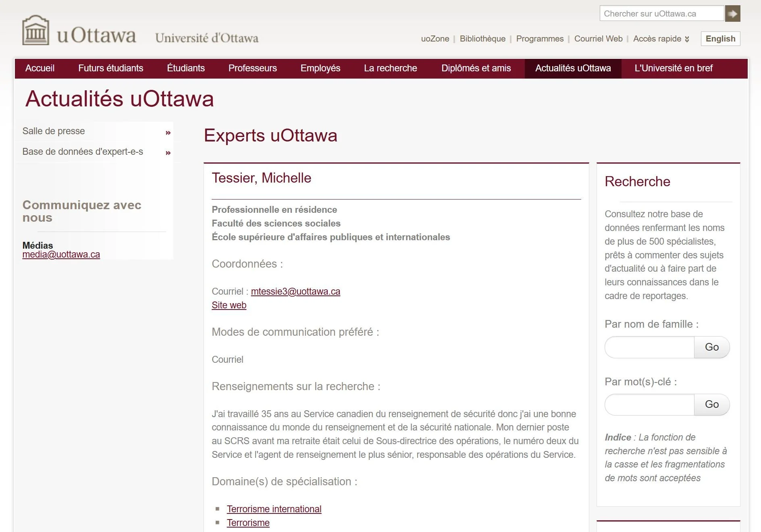
Task: Click the mtessie3@uottawa.ca email link
Action: [x=295, y=291]
